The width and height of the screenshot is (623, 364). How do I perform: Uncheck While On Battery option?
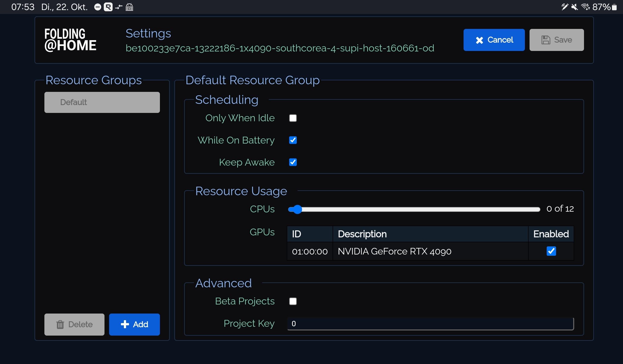pos(293,140)
